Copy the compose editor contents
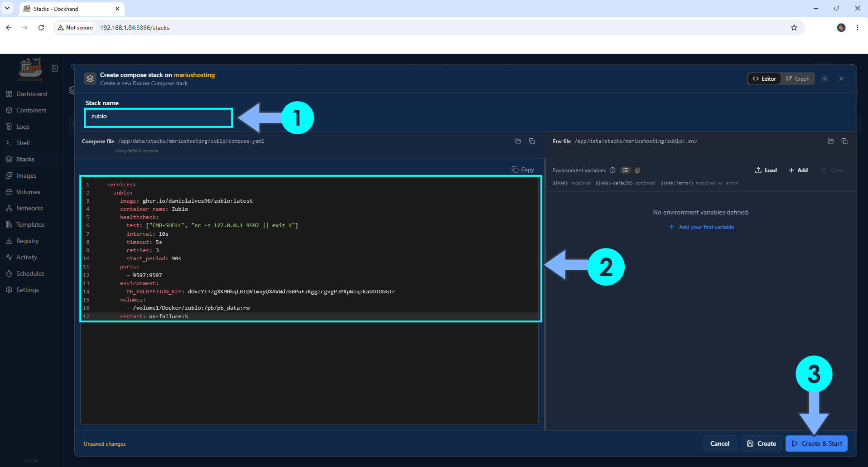868x467 pixels. click(523, 170)
